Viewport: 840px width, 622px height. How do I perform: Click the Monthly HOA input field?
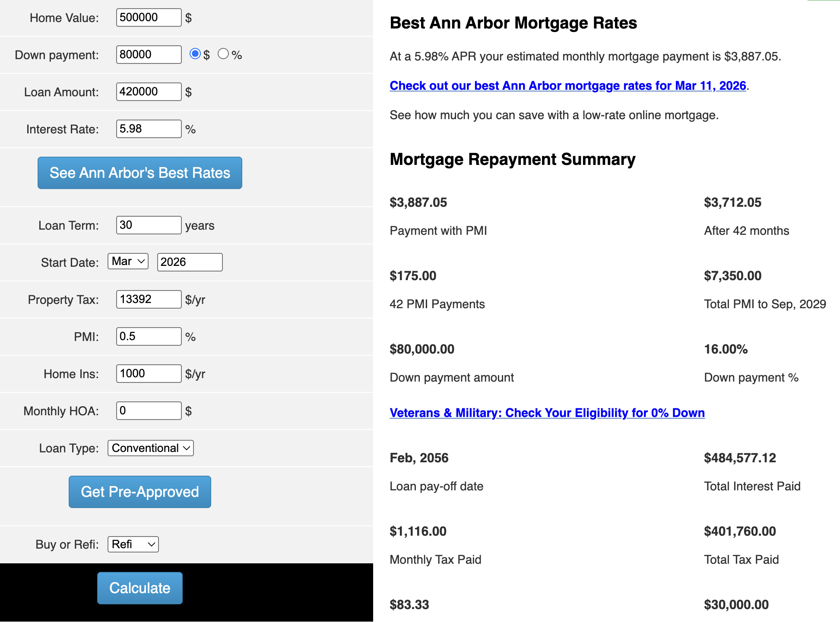tap(149, 411)
